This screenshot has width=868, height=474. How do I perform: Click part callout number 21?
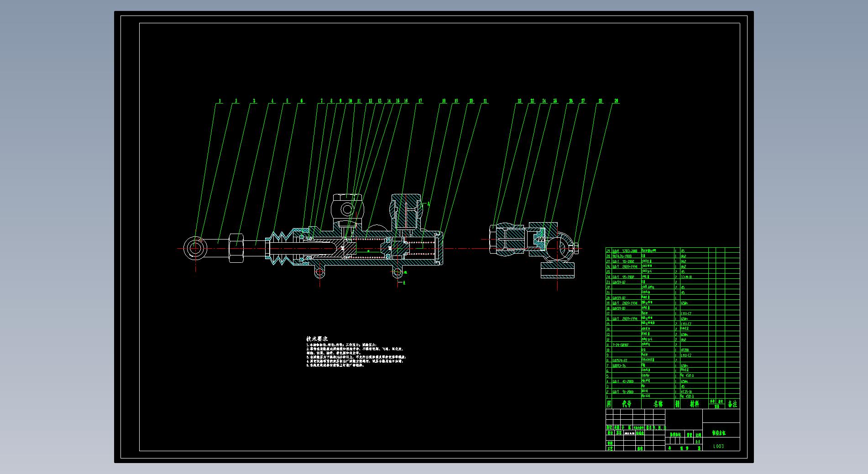[485, 101]
